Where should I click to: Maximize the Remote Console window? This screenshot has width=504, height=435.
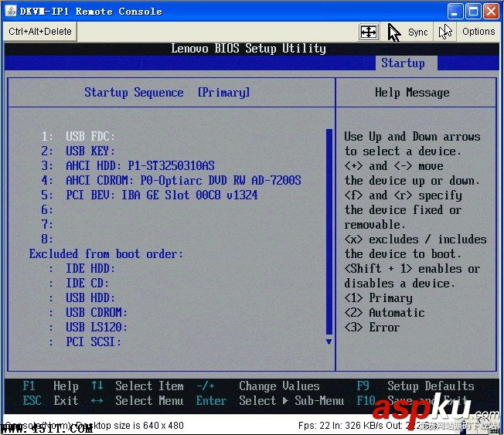tap(473, 12)
